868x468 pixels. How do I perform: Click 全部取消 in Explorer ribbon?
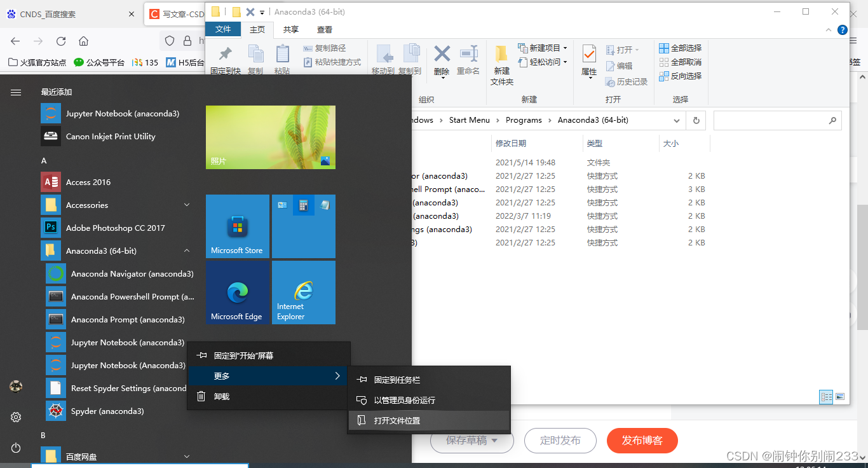[x=681, y=62]
